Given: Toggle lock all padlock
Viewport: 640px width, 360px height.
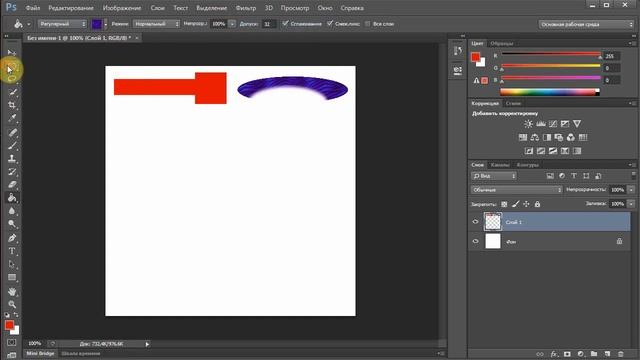Looking at the screenshot, I should click(538, 204).
